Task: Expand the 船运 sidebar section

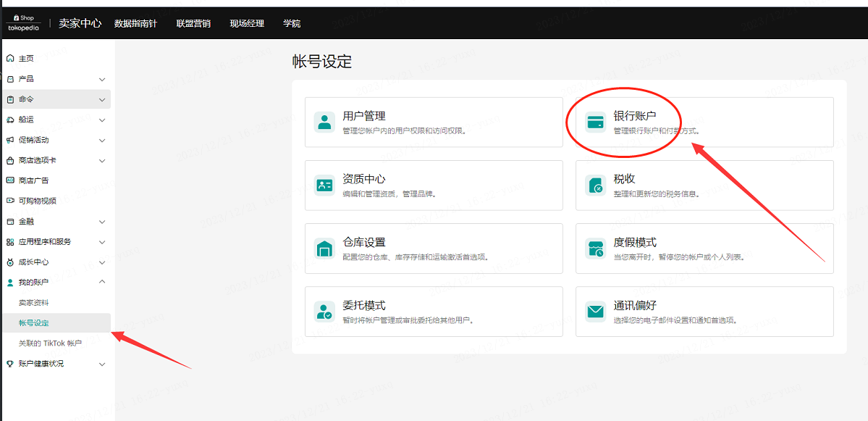Action: tap(102, 120)
